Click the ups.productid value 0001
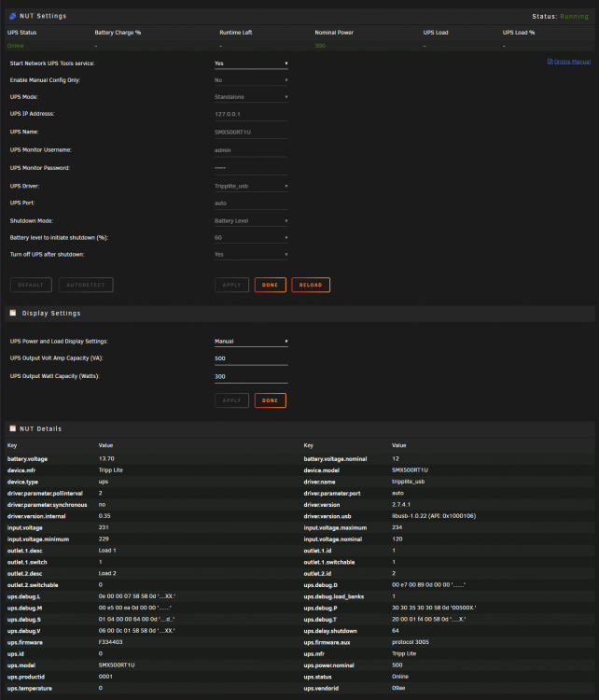599x700 pixels. coord(105,677)
